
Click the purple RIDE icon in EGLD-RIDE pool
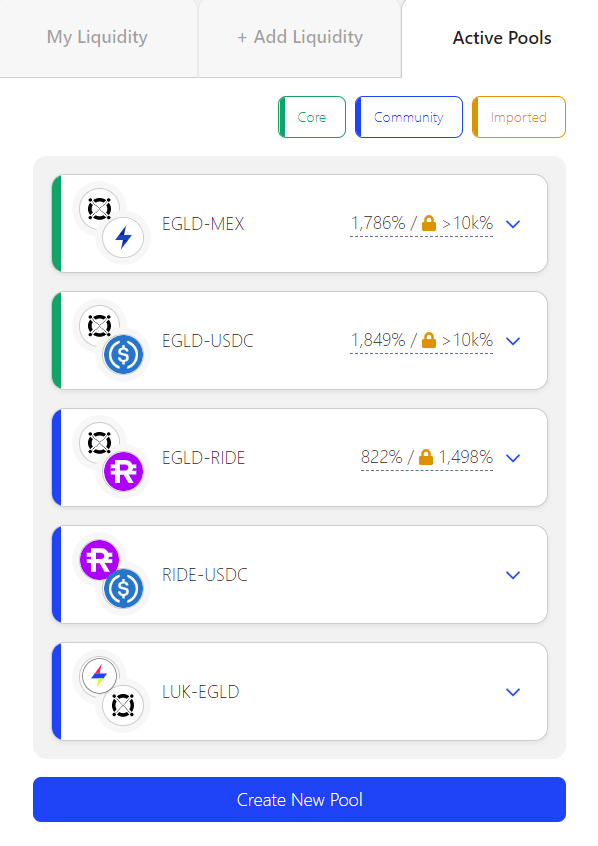[x=123, y=472]
